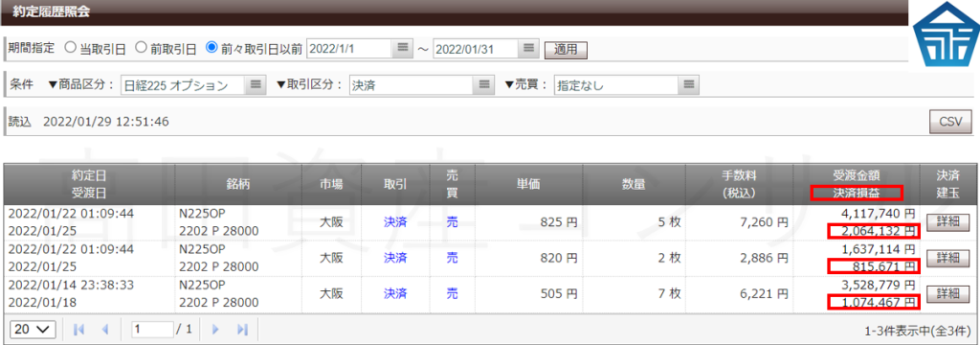Click the 数量 column header
The width and height of the screenshot is (980, 345).
pos(635,184)
